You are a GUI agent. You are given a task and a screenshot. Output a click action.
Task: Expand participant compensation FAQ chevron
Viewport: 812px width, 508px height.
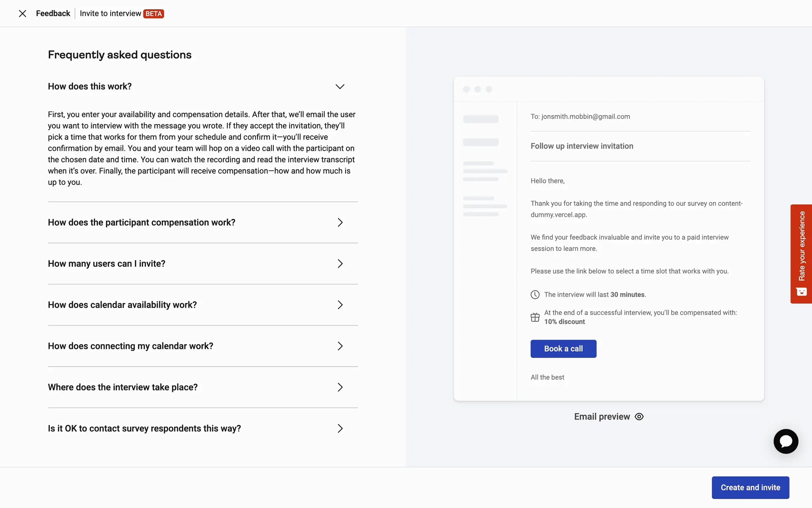[x=340, y=223]
